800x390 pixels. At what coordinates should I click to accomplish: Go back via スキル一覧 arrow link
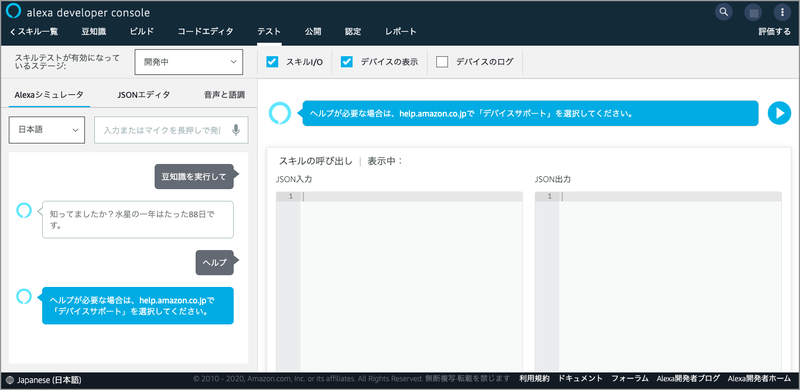coord(34,32)
